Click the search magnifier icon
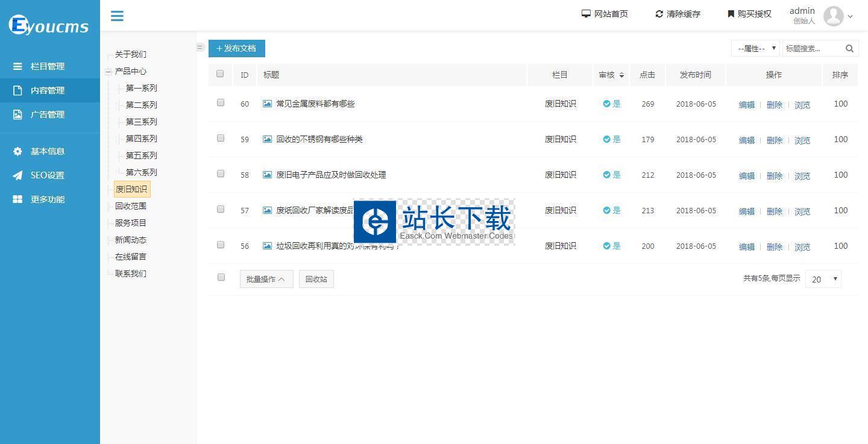The width and height of the screenshot is (868, 444). tap(849, 49)
